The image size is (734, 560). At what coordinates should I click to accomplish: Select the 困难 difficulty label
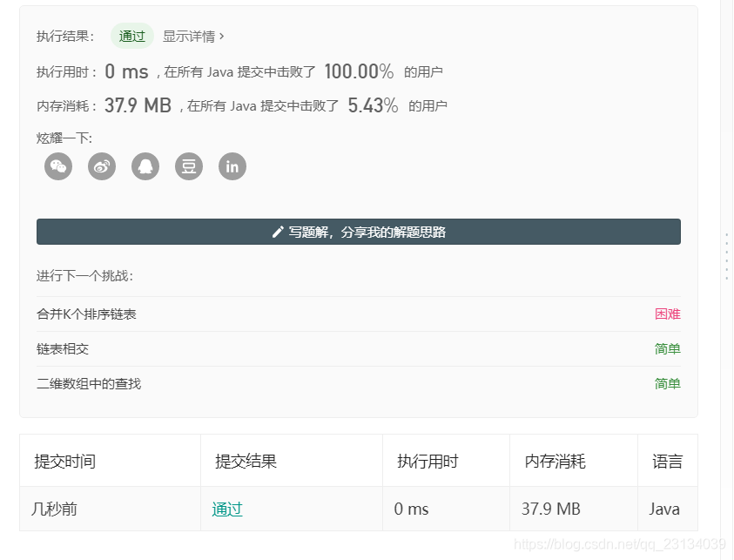pyautogui.click(x=668, y=314)
